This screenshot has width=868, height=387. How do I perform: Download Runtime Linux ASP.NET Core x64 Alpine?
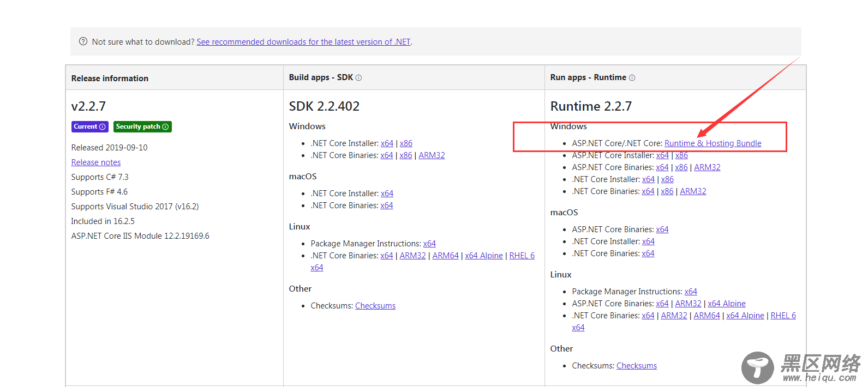[727, 304]
